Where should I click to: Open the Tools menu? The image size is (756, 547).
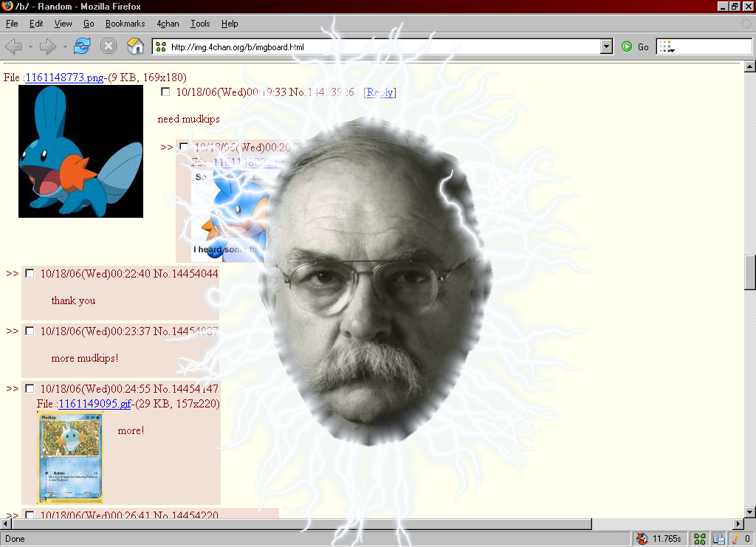coord(200,24)
